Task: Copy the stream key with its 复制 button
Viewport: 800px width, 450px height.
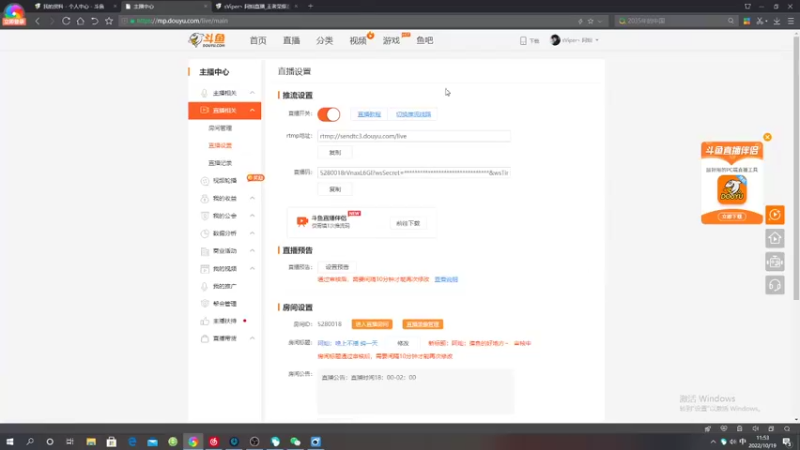Action: (x=335, y=189)
